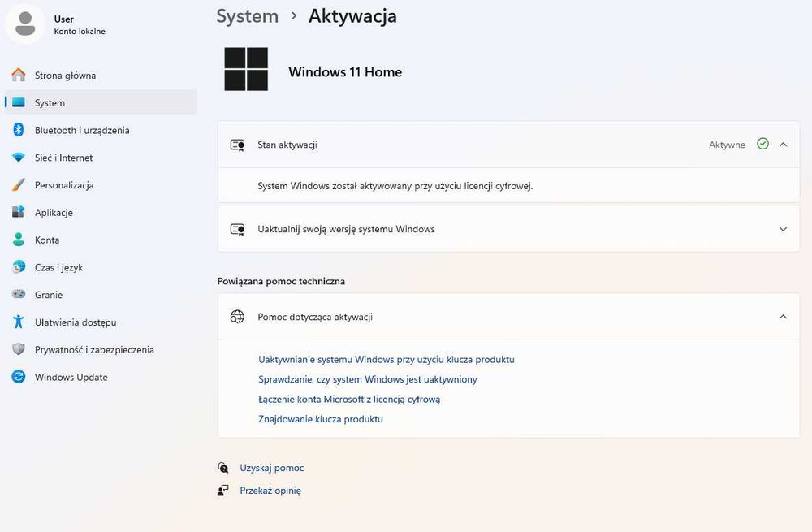
Task: Collapse the Pomoc dotycząca aktywacji section
Action: [783, 317]
